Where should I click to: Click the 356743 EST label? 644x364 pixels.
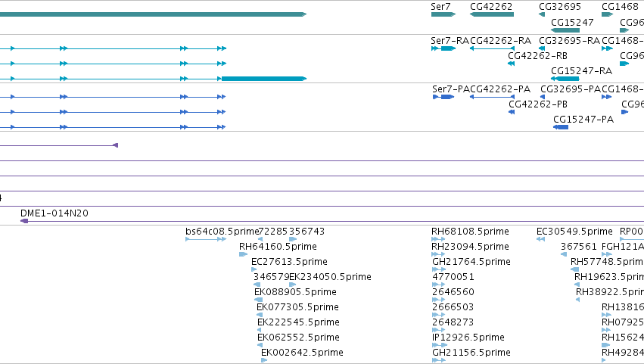306,232
